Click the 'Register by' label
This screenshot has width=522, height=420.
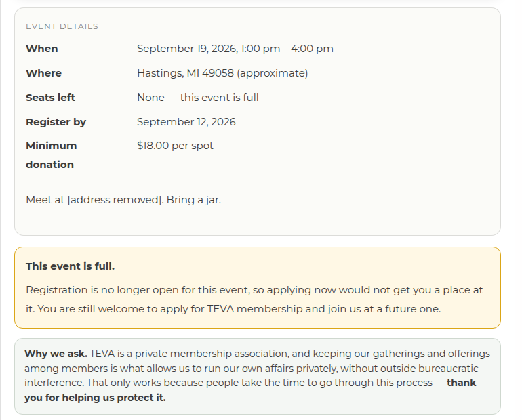coord(56,122)
